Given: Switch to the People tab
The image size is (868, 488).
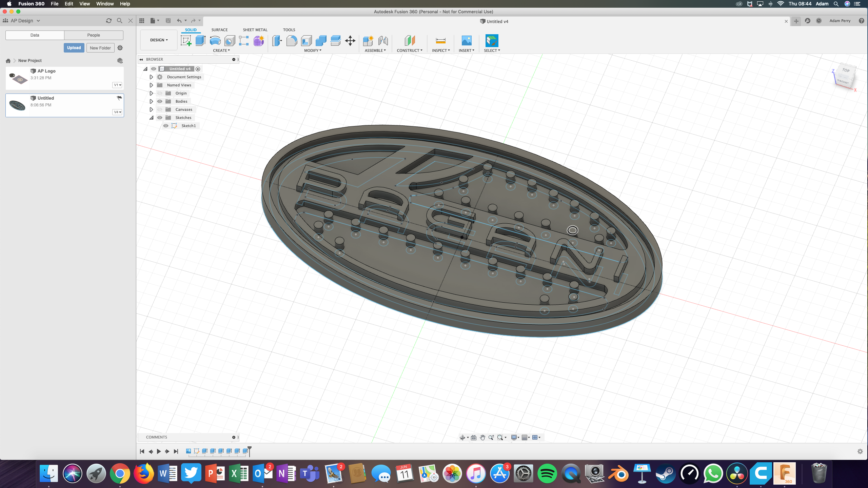Looking at the screenshot, I should point(94,35).
